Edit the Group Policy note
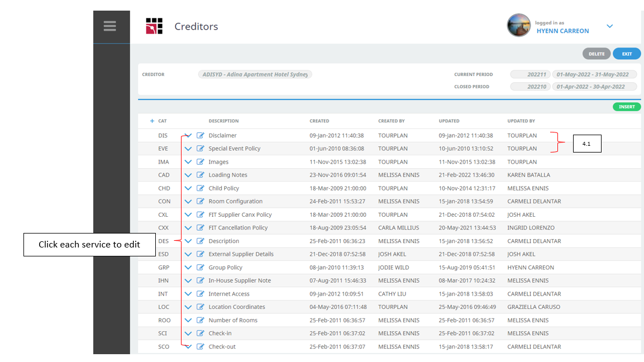Screen dimensions: 644x362 click(x=201, y=267)
